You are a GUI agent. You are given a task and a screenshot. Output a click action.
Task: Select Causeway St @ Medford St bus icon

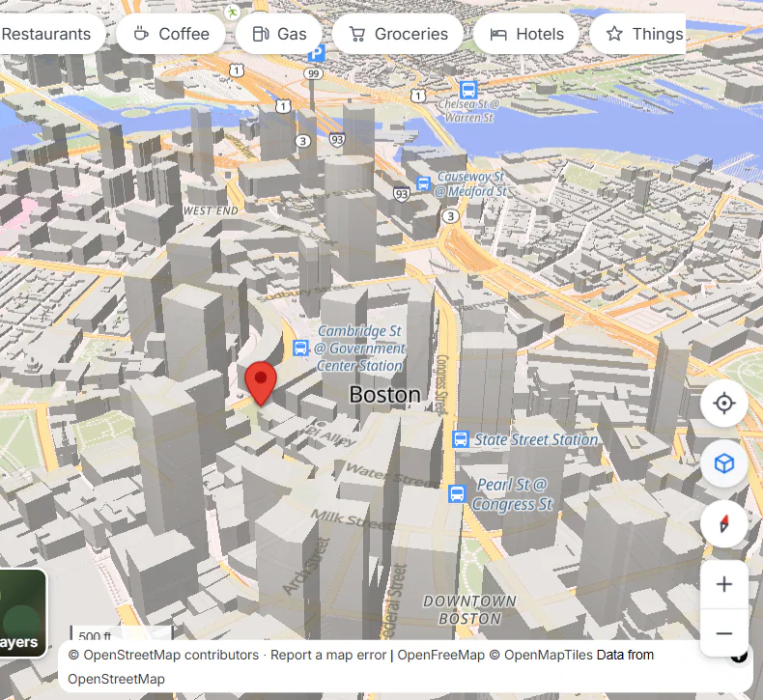click(423, 183)
